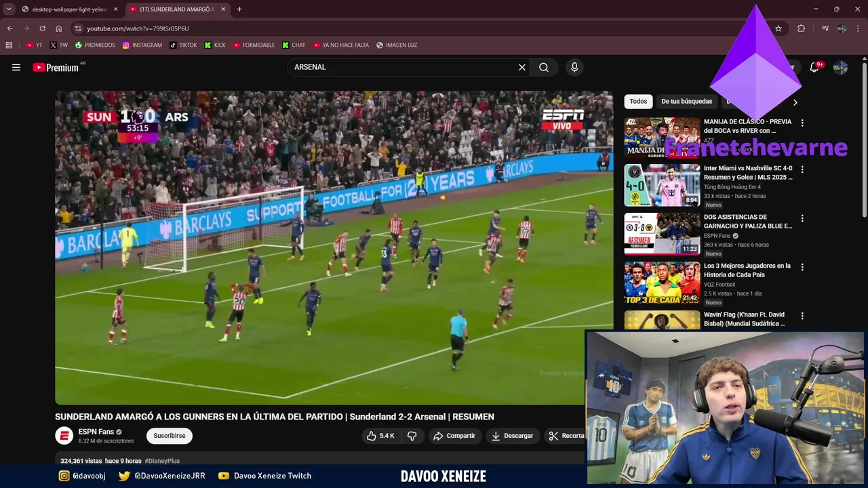Like the video with thumbs up
Screen dimensions: 868x488
pos(380,436)
